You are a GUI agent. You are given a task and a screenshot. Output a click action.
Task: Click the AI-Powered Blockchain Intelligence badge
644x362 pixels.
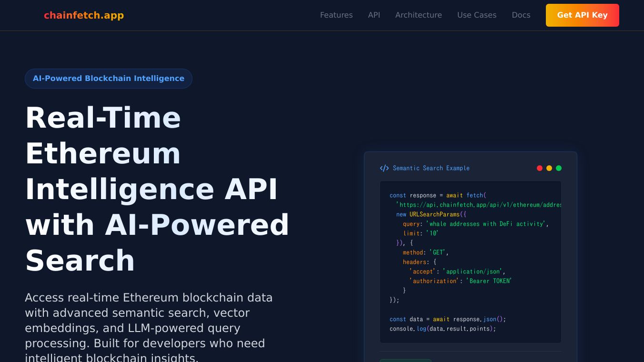(109, 79)
